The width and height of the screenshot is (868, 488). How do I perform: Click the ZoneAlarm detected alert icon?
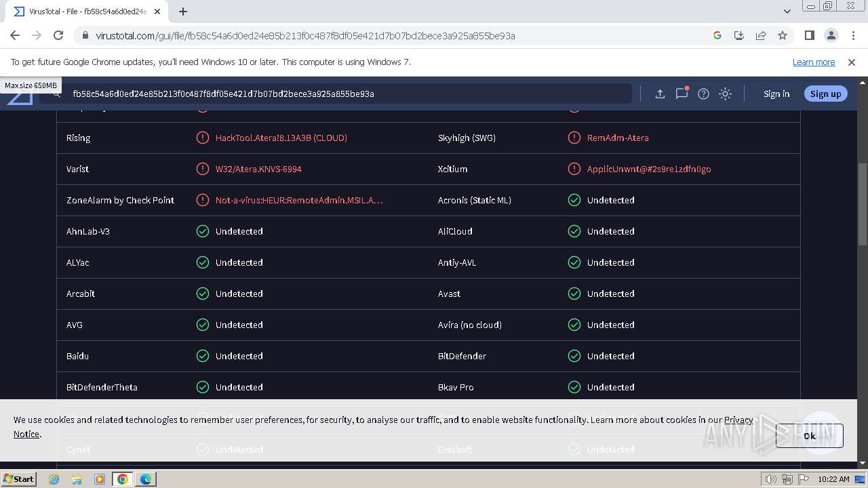(202, 200)
